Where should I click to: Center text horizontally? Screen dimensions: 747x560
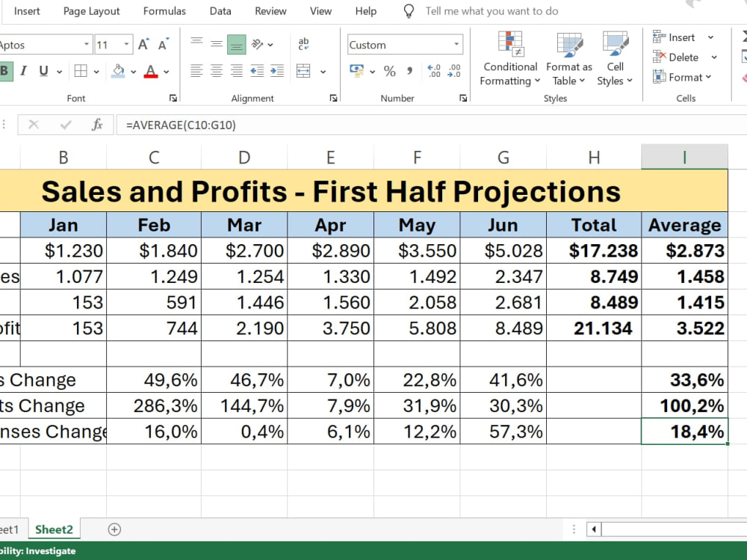click(x=217, y=71)
